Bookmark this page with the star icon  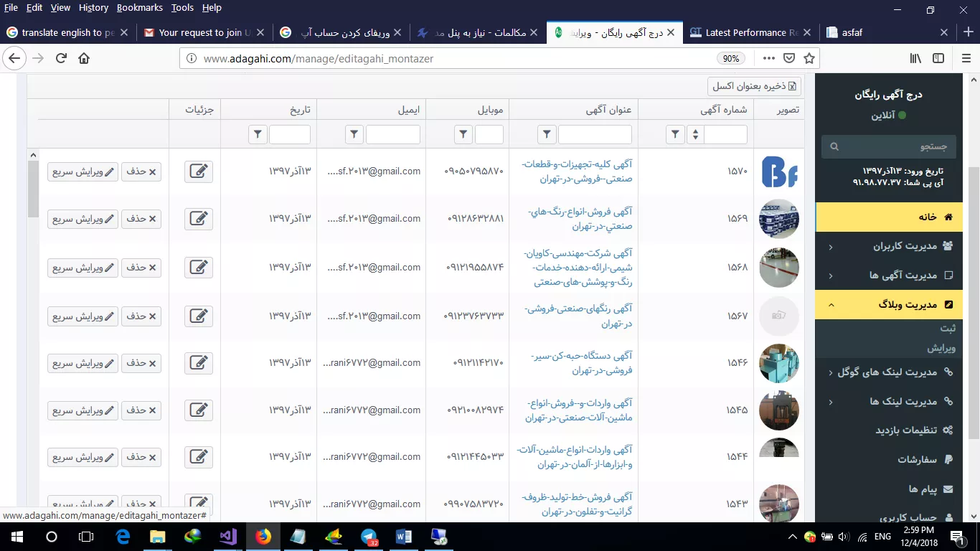pos(809,58)
